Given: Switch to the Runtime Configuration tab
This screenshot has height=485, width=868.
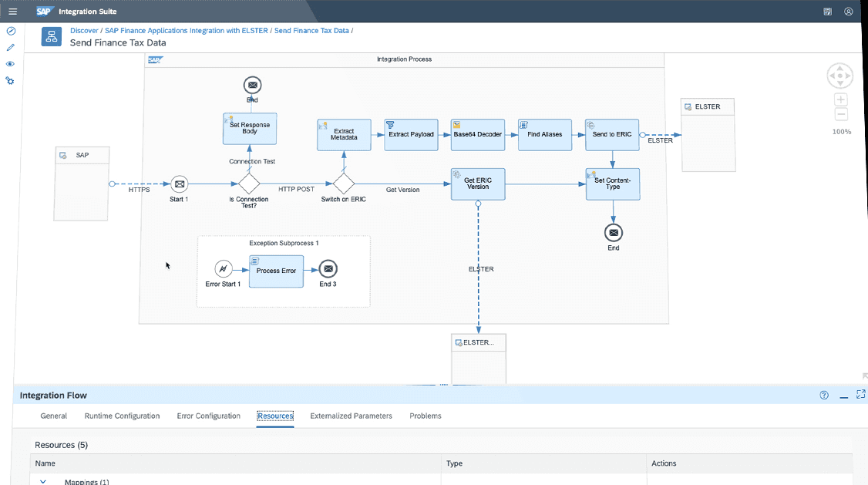Looking at the screenshot, I should coord(122,416).
